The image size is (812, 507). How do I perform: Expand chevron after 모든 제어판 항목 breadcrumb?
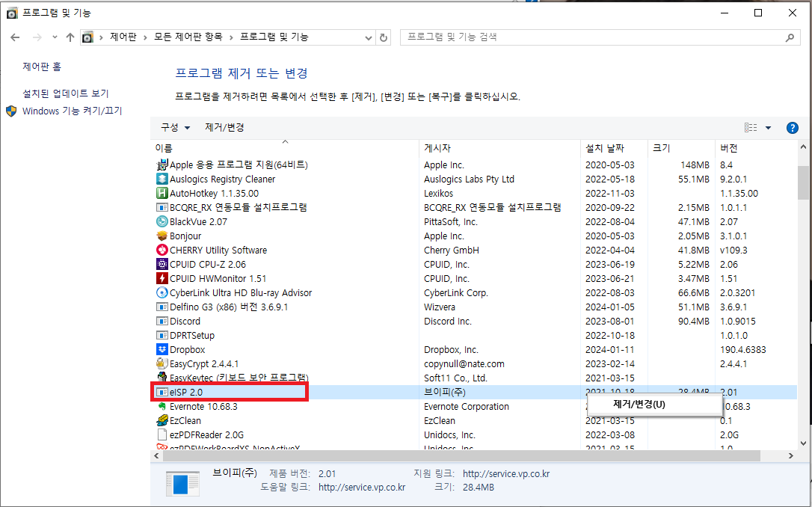tap(231, 37)
